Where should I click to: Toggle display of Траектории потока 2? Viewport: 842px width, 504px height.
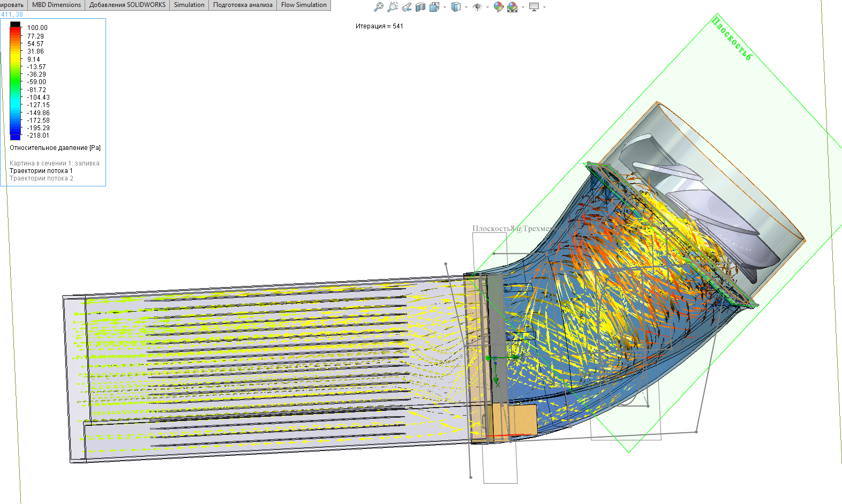click(x=41, y=178)
